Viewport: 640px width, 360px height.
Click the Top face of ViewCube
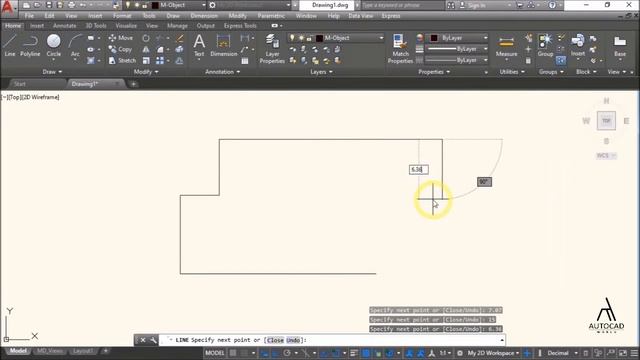[606, 120]
